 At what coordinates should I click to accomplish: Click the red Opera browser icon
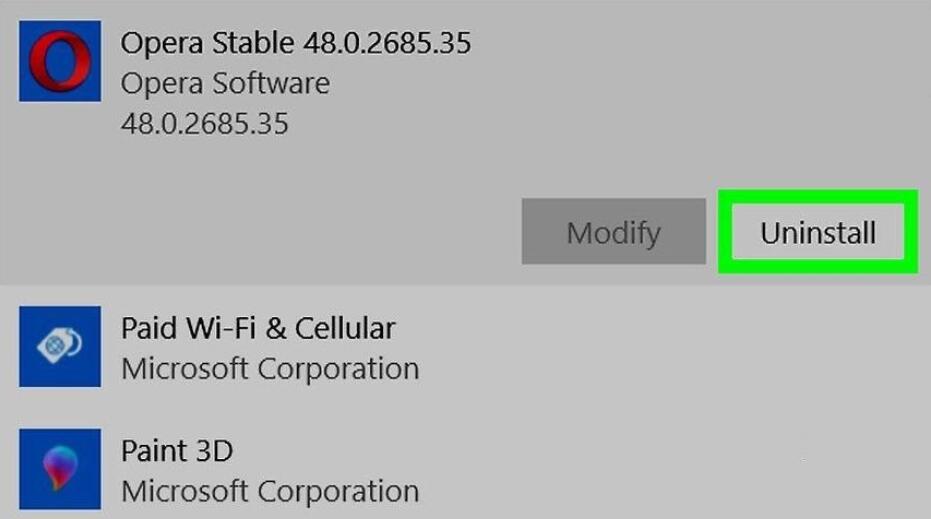pyautogui.click(x=60, y=60)
